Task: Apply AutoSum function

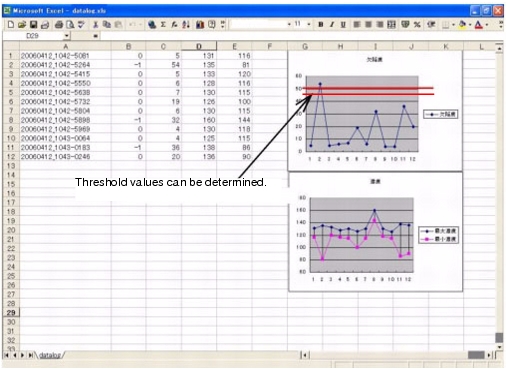Action: coord(163,24)
